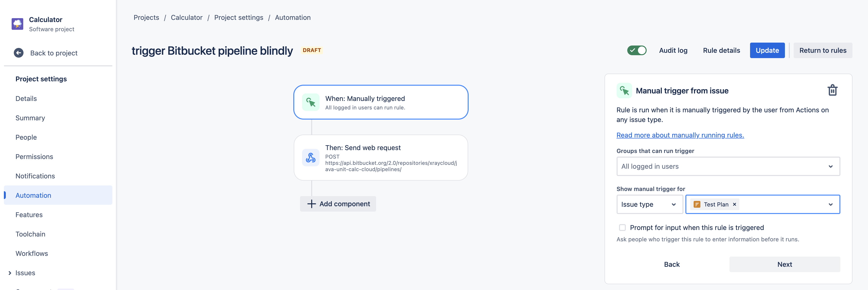Click Return to rules
The height and width of the screenshot is (290, 868).
coord(822,50)
